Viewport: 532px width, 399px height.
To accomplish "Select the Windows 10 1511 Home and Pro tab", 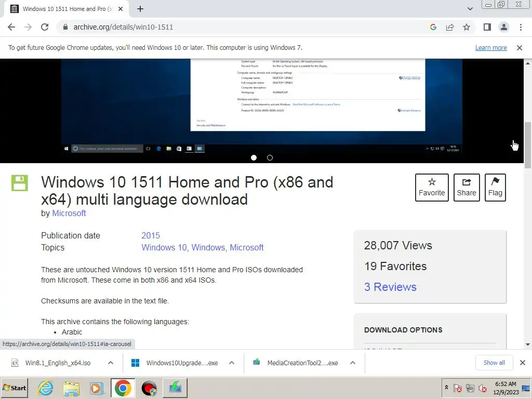I will pyautogui.click(x=66, y=9).
